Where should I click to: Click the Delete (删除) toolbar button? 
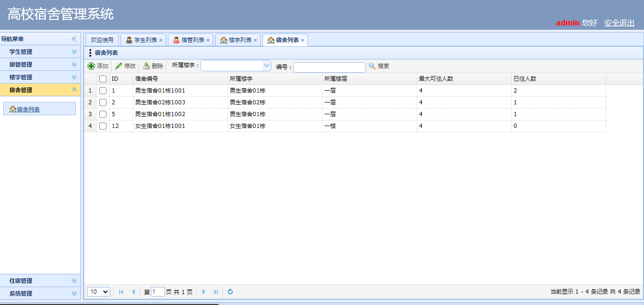pos(153,66)
